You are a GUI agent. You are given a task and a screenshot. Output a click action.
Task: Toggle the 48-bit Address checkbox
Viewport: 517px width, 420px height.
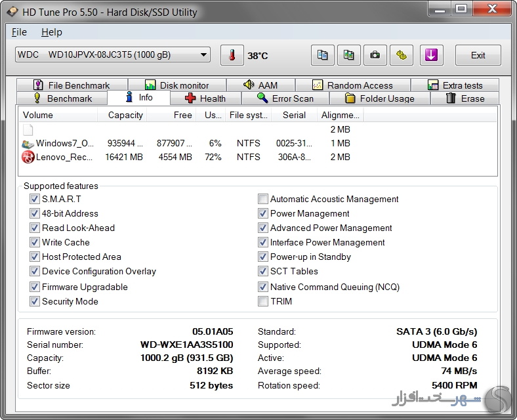pos(34,214)
